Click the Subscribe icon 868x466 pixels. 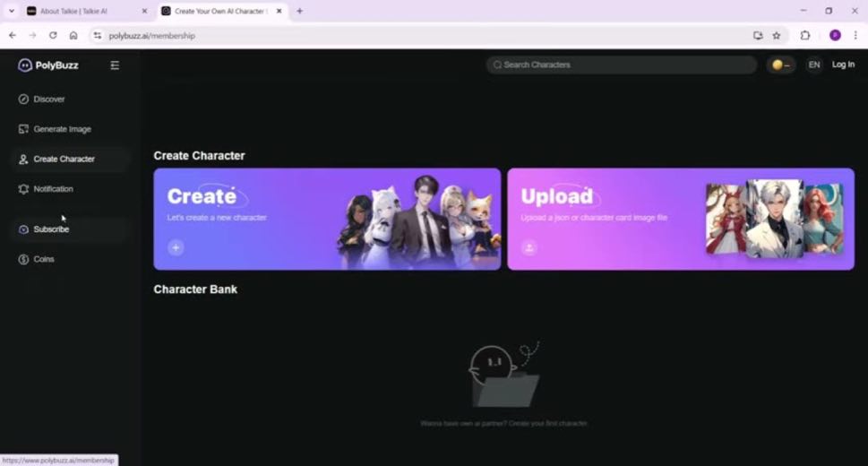coord(23,229)
